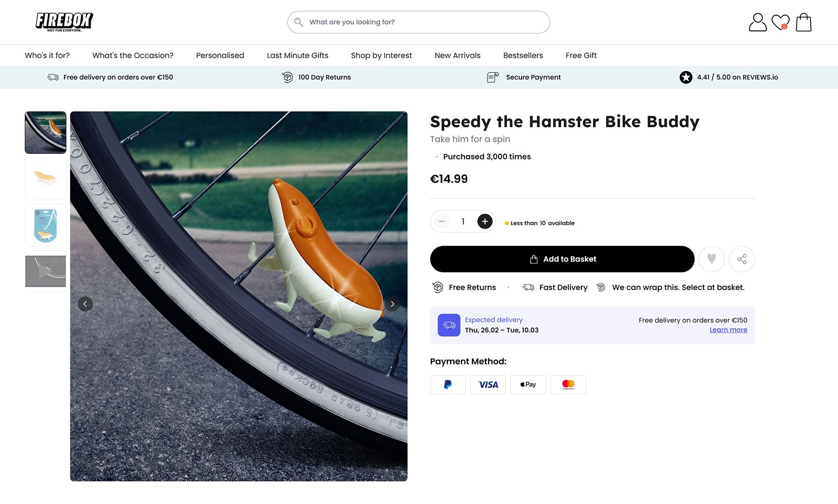838x504 pixels.
Task: Click the search magnifying glass icon
Action: [298, 22]
